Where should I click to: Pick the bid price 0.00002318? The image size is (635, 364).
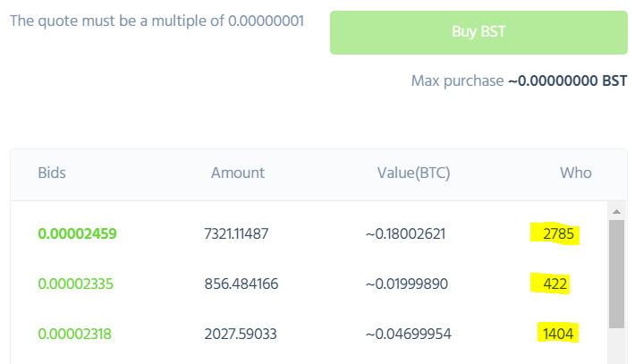click(76, 334)
